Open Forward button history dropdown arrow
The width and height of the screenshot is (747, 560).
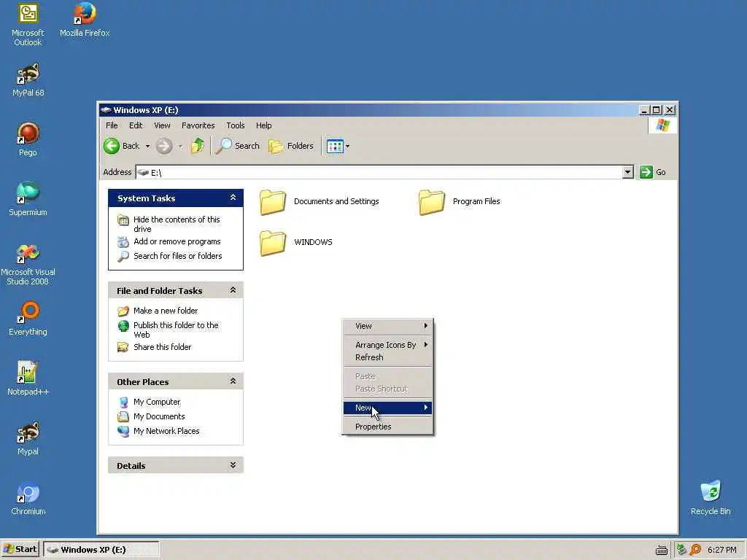coord(181,146)
